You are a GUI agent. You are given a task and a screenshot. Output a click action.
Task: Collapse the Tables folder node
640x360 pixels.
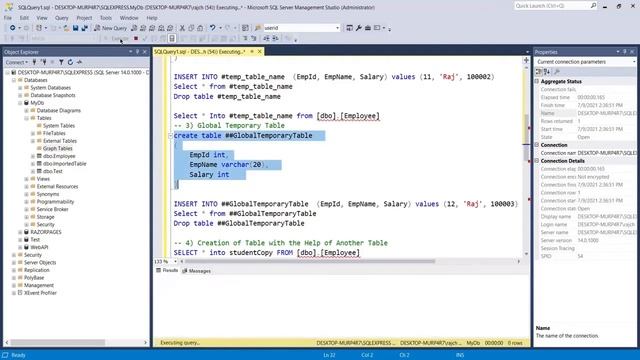pyautogui.click(x=27, y=118)
